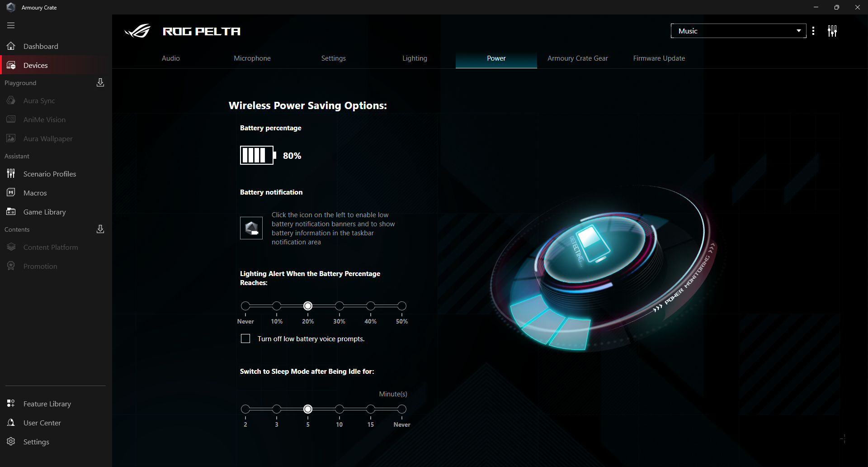The image size is (868, 467).
Task: Open the Music profile dropdown
Action: [739, 31]
